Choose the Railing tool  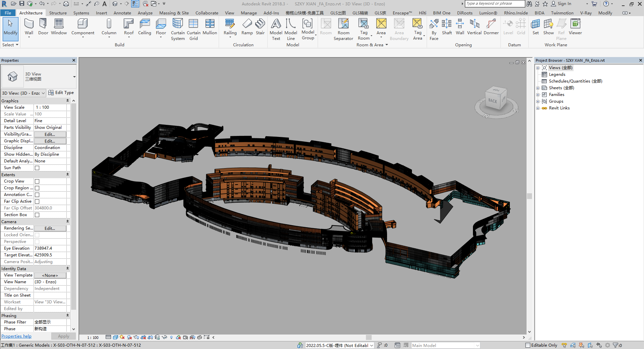click(x=230, y=27)
